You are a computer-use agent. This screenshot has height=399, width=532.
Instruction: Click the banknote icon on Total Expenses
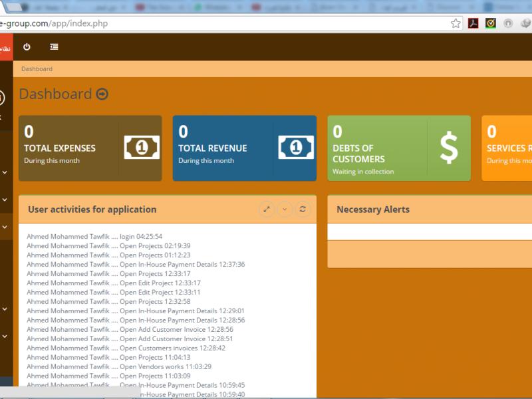pos(142,148)
